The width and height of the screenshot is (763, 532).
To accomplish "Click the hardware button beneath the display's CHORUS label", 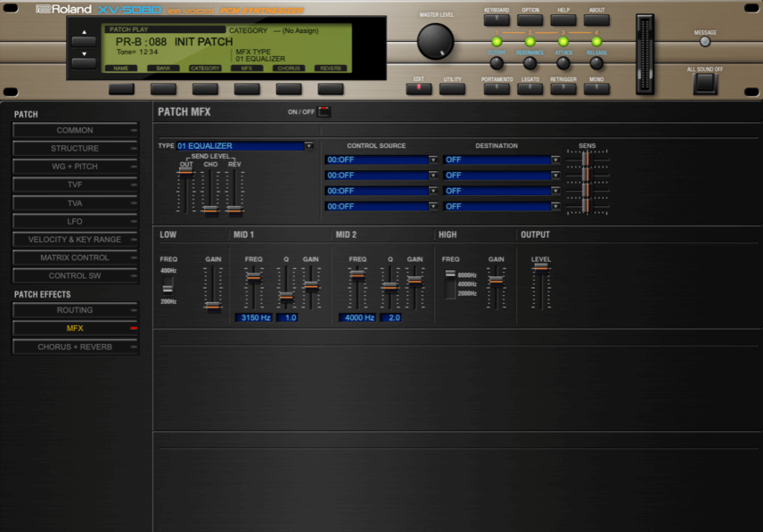I will pyautogui.click(x=289, y=89).
